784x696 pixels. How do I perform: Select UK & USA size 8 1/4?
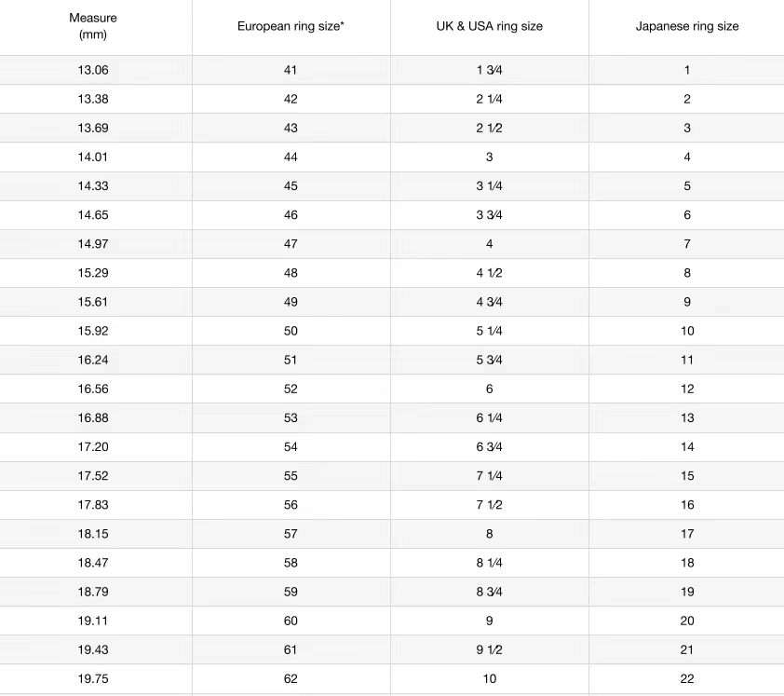tap(489, 563)
